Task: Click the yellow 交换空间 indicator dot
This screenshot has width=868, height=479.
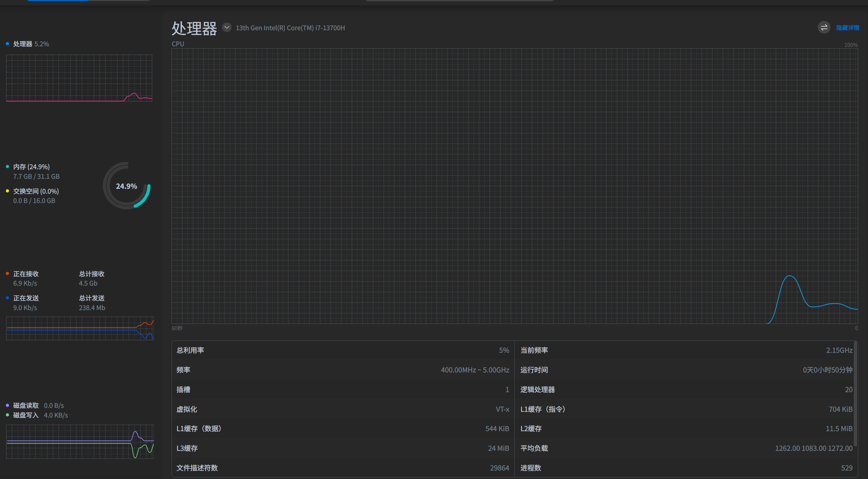Action: 7,191
